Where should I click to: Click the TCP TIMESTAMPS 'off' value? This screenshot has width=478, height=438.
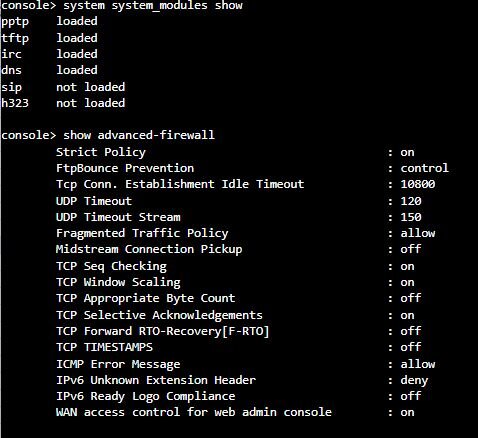pos(411,347)
